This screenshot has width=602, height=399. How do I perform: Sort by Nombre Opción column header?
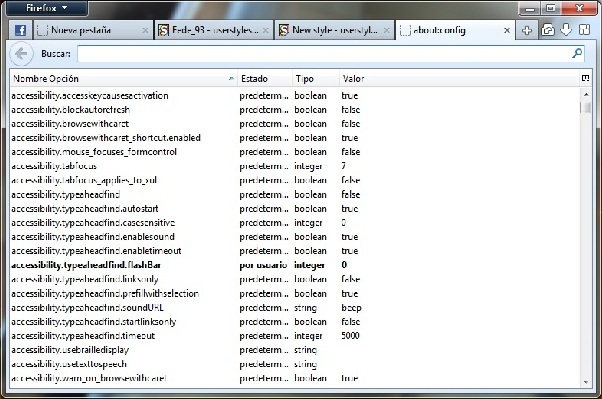[123, 78]
